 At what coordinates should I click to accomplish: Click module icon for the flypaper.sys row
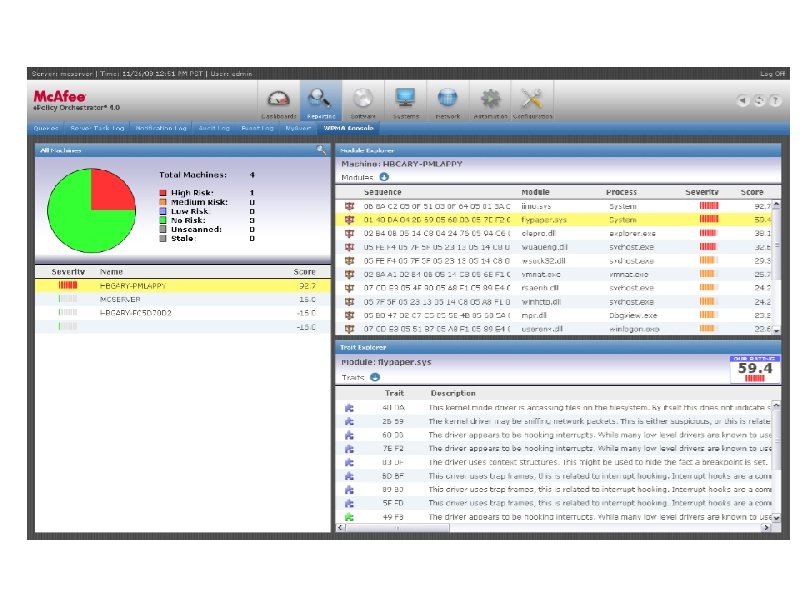349,220
